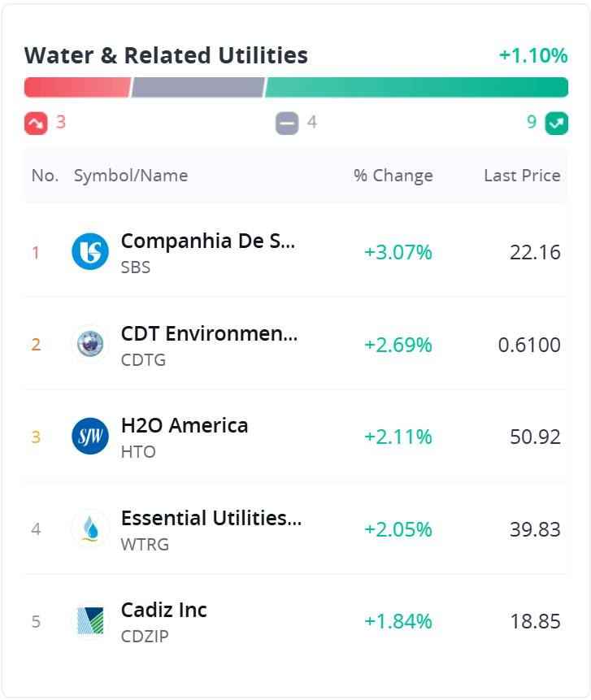Viewport: 591px width, 700px height.
Task: Click the Symbol/Name column header
Action: coord(131,176)
